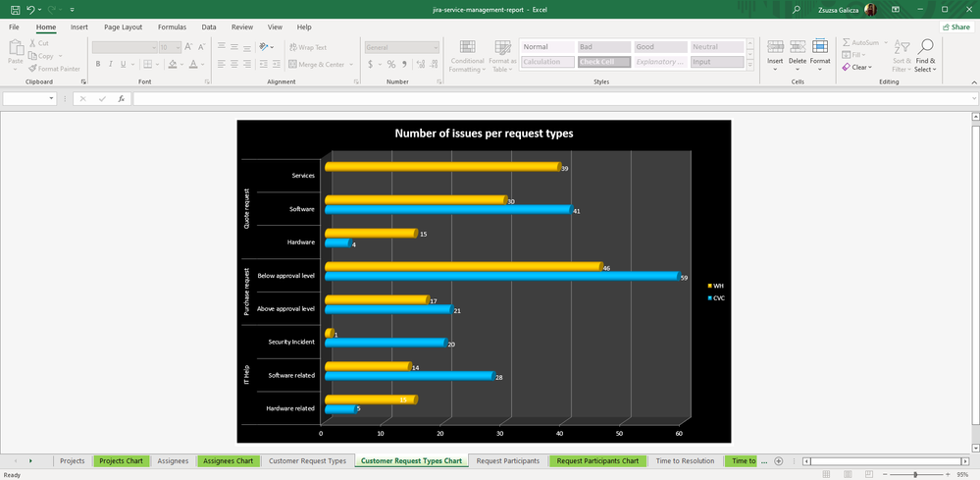Click the vertical scrollbar down arrow

pos(976,448)
